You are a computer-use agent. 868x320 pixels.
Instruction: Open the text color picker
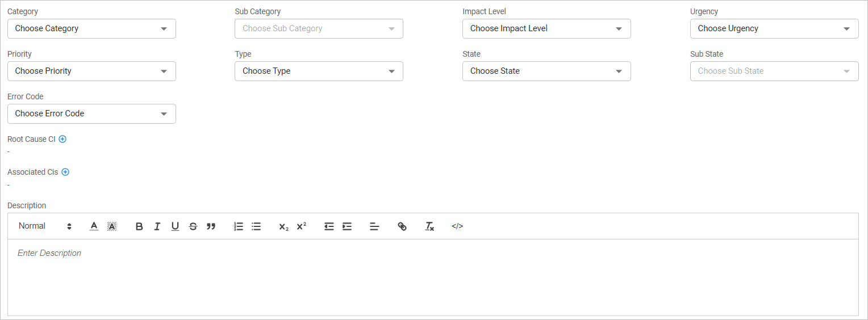pyautogui.click(x=94, y=226)
